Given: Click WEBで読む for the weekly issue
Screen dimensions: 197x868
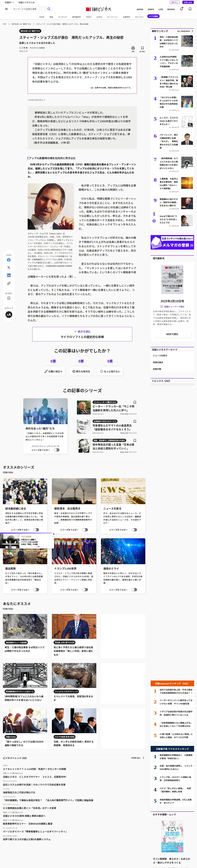Looking at the screenshot, I should point(172,334).
